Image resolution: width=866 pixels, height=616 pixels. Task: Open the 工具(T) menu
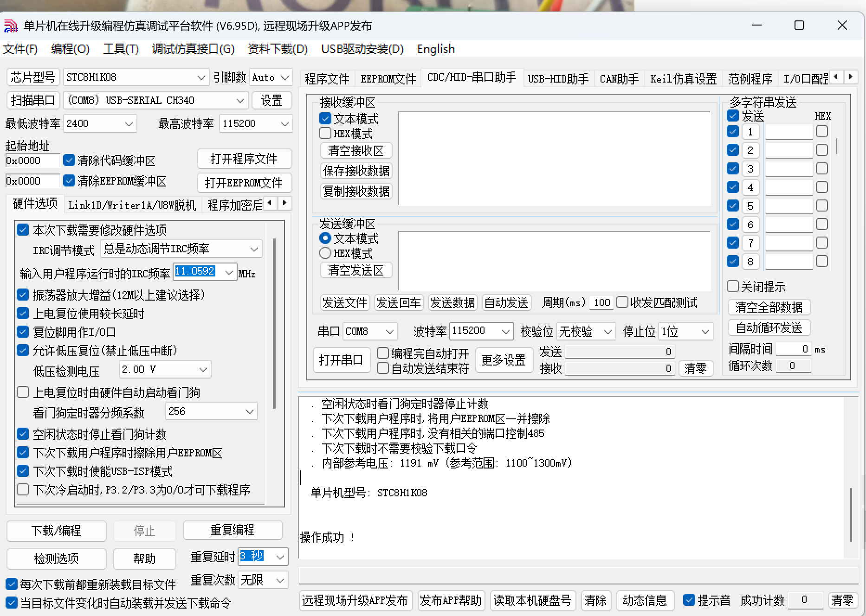121,49
